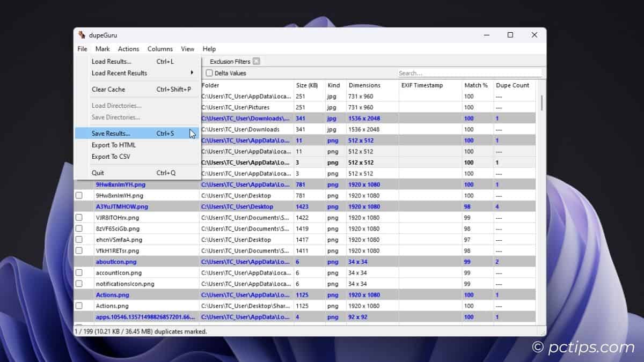The height and width of the screenshot is (362, 644).
Task: Open the Columns menu
Action: tap(160, 49)
